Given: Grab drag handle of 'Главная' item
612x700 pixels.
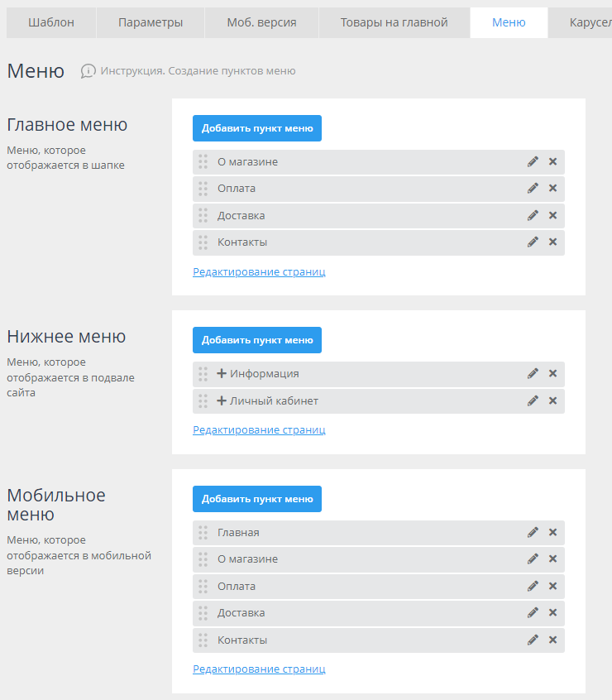Looking at the screenshot, I should (203, 533).
